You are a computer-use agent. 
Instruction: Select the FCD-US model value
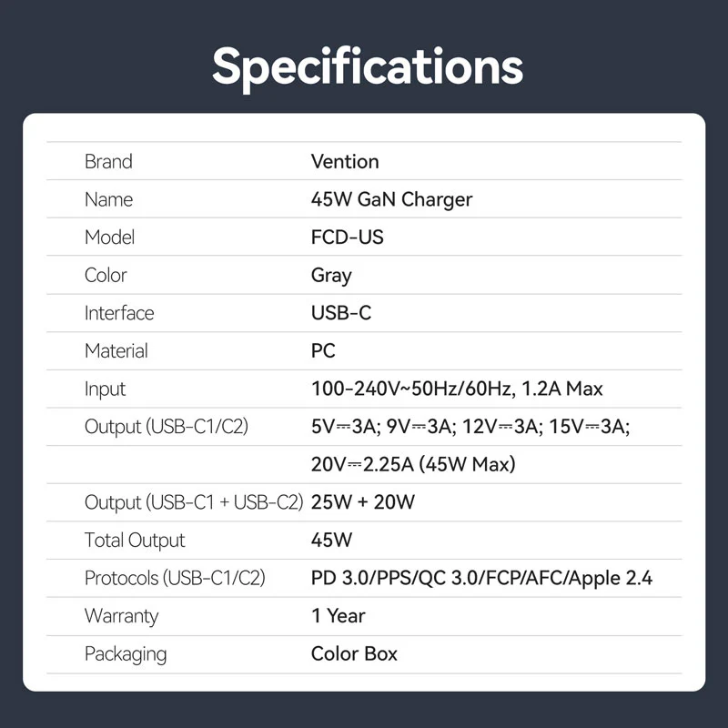pos(348,238)
